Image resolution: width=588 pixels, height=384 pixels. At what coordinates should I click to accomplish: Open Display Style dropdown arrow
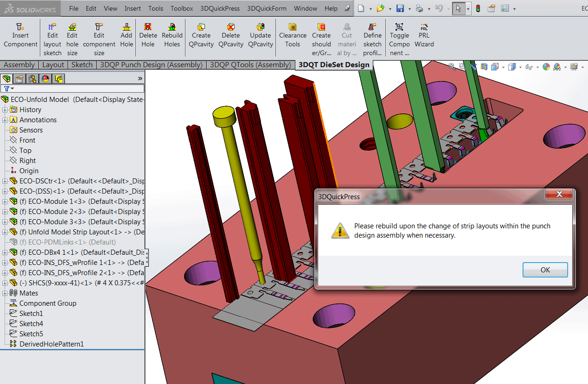click(x=520, y=67)
